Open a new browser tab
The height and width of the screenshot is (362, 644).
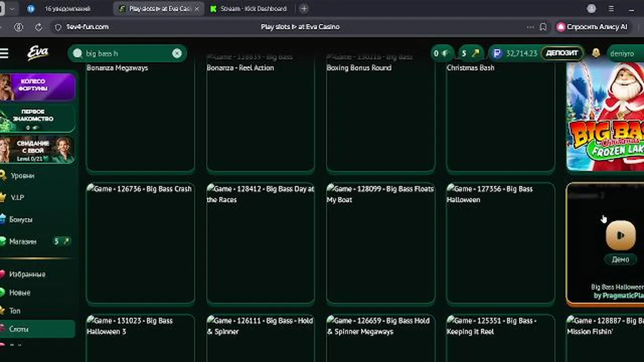[x=303, y=9]
